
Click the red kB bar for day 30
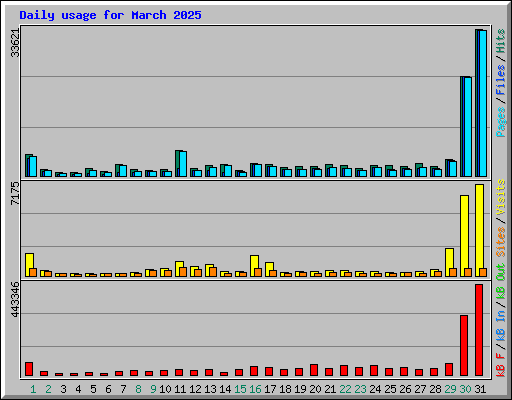pyautogui.click(x=464, y=345)
